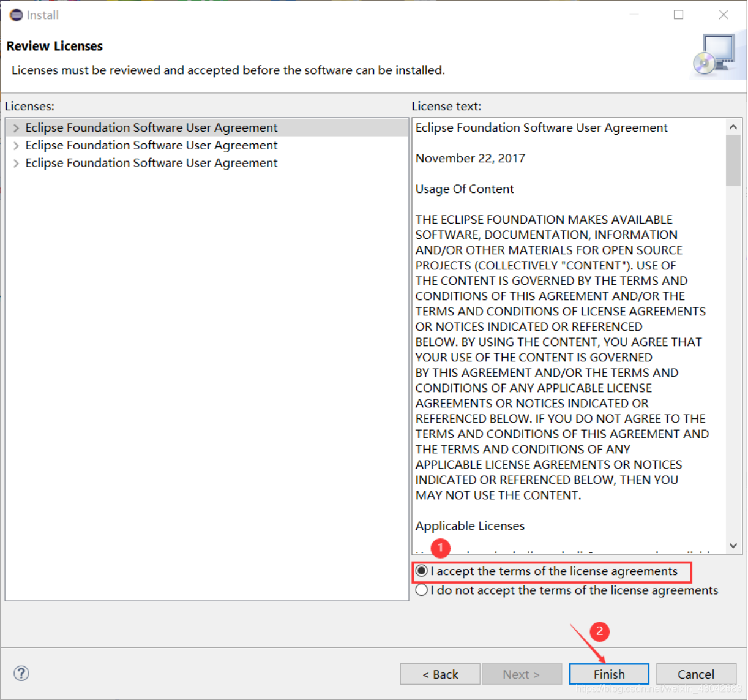Viewport: 748px width, 700px height.
Task: Select first 'Eclipse Foundation Software User Agreement' row
Action: [x=207, y=127]
